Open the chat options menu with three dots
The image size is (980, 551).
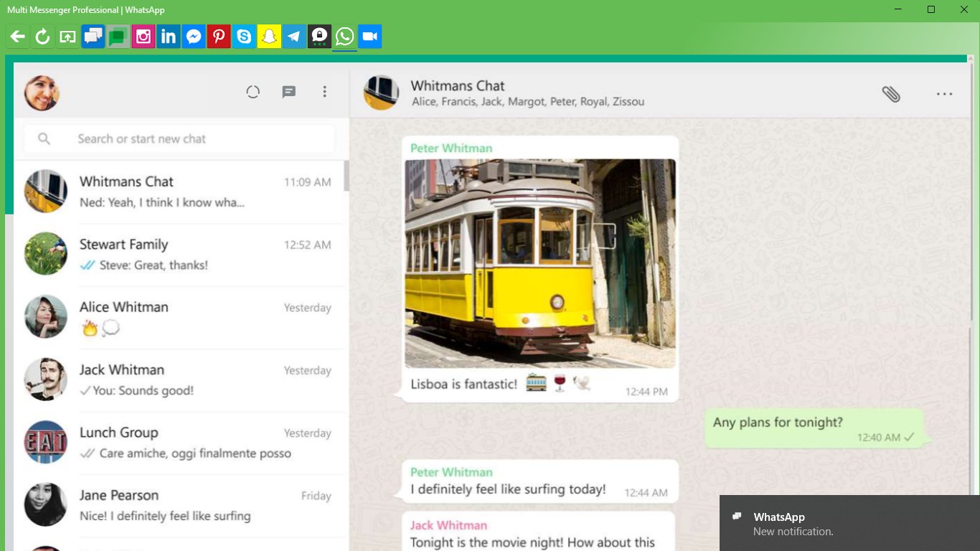944,93
